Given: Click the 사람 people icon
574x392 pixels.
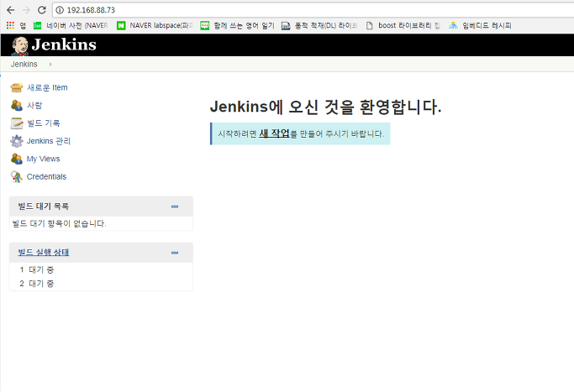Looking at the screenshot, I should click(x=17, y=105).
